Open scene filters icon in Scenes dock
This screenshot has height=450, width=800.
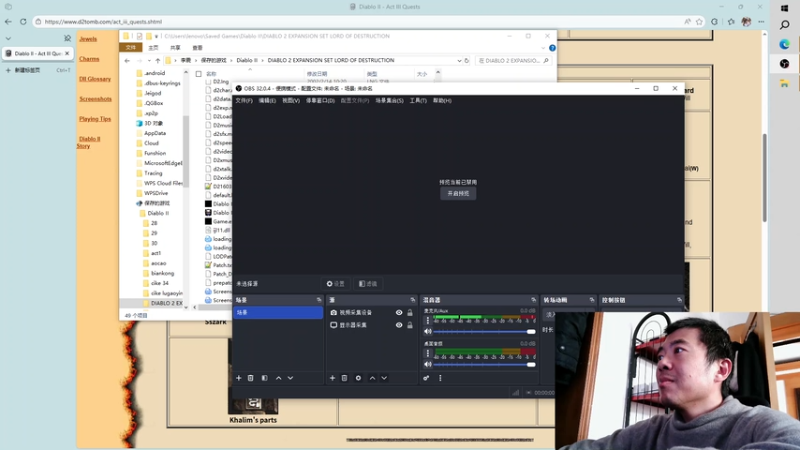pyautogui.click(x=264, y=378)
